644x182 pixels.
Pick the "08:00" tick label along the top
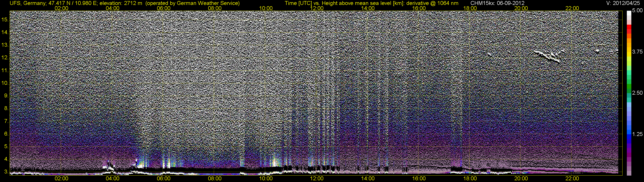click(x=215, y=8)
